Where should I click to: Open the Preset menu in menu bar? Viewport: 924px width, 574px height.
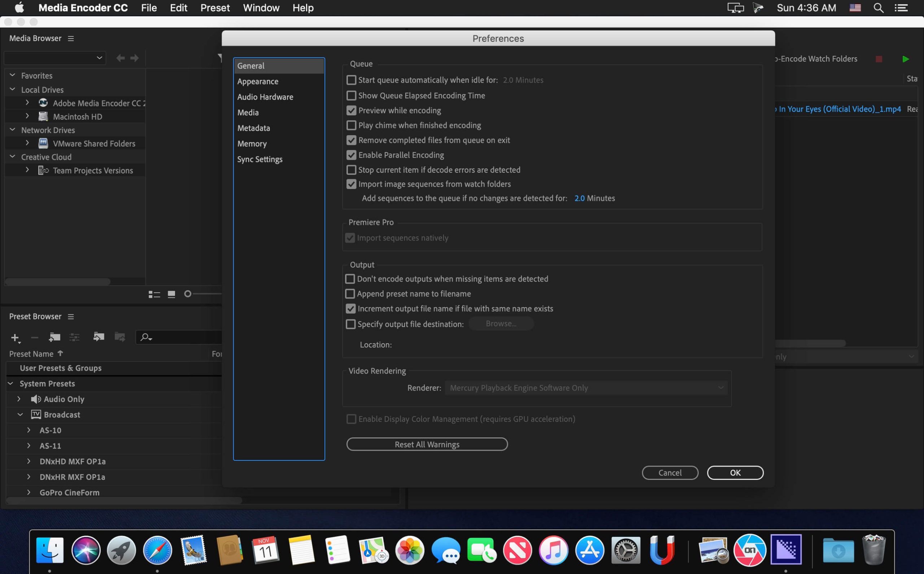point(215,8)
